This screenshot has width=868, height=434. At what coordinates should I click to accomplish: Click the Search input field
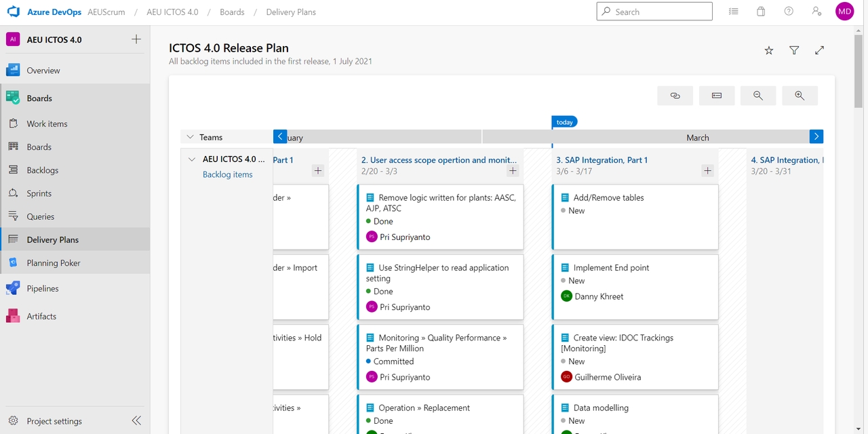(654, 12)
